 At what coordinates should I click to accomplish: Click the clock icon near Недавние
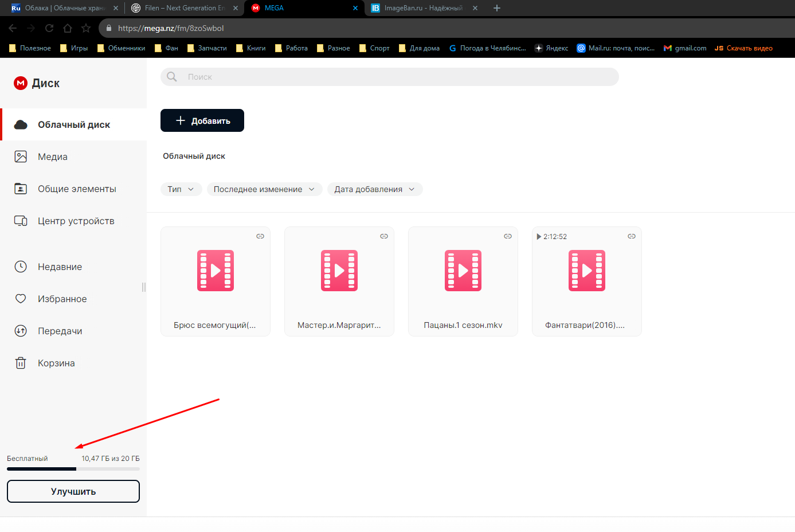[21, 267]
